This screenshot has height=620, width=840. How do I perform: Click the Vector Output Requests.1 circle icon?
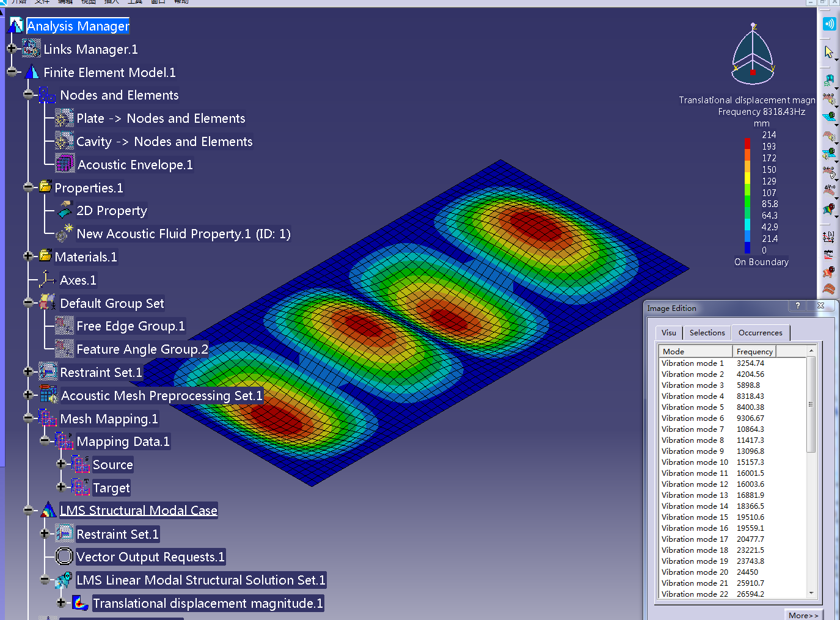(x=64, y=556)
